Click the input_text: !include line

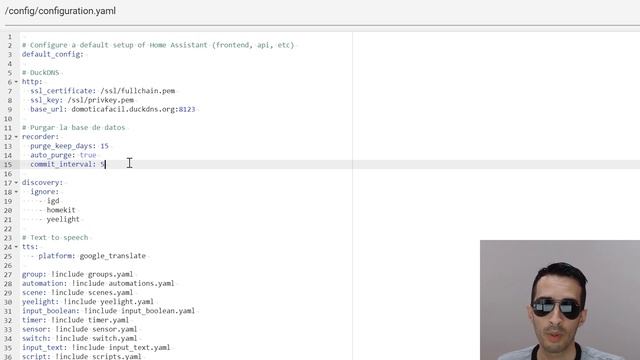pos(96,348)
